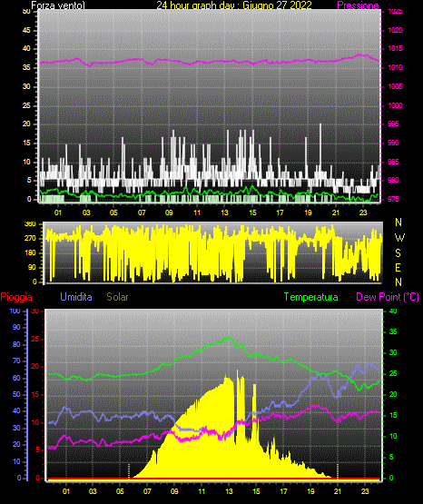The image size is (423, 504).
Task: Select the red Pioggia legend label
Action: click(16, 297)
